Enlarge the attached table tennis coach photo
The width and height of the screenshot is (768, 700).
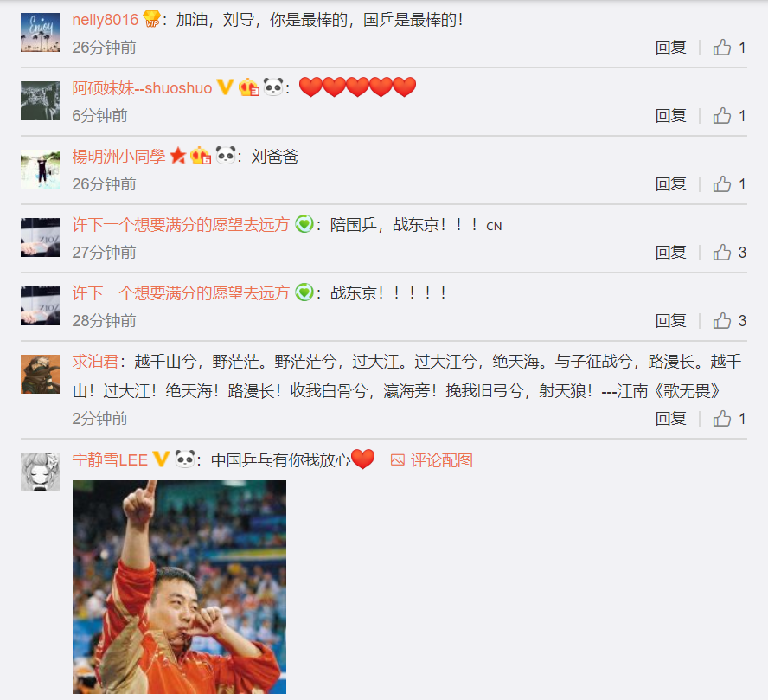click(179, 587)
